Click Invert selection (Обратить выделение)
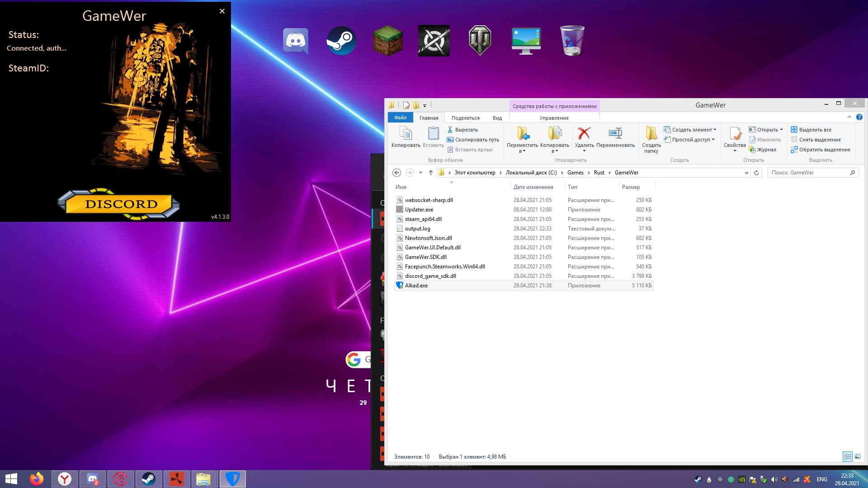 (821, 150)
